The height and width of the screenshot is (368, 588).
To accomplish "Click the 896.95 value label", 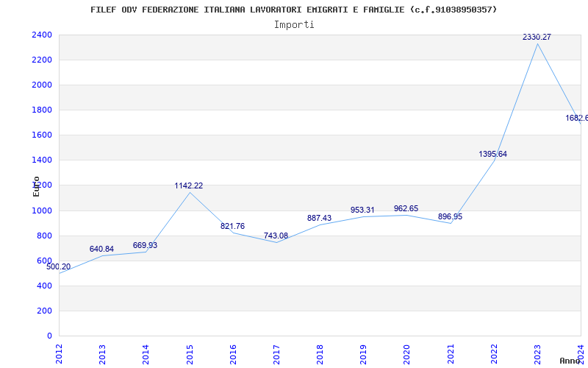I will (x=450, y=217).
